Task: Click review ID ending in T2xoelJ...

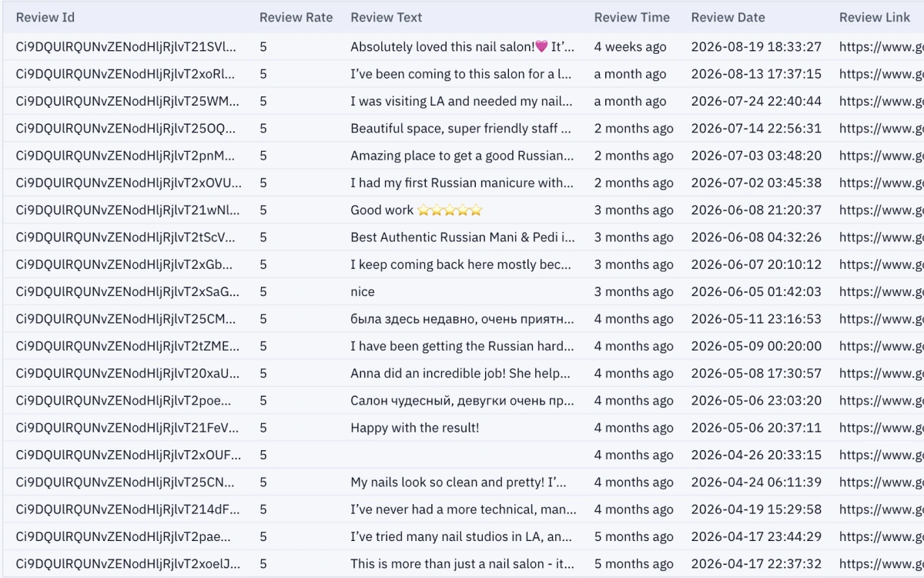Action: (x=128, y=564)
